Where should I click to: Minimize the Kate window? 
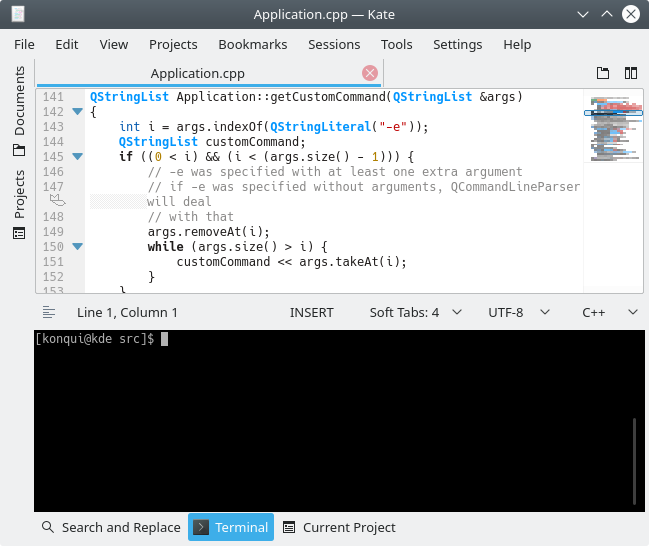point(583,14)
